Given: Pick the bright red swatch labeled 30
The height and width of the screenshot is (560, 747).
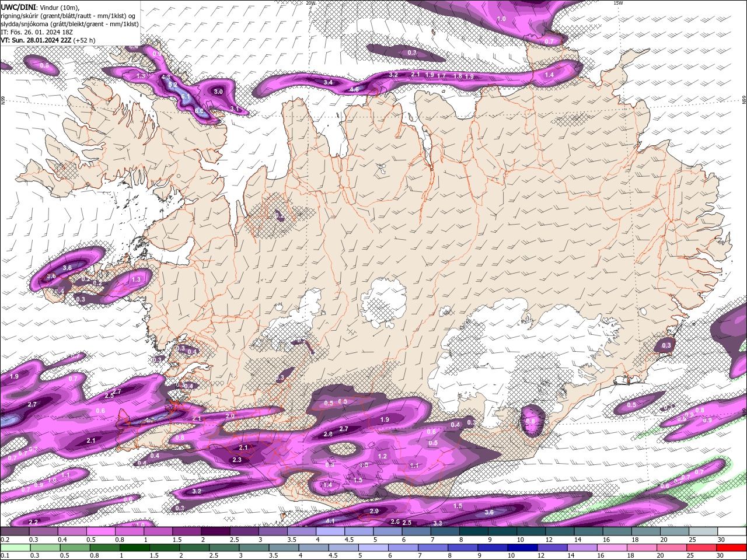Looking at the screenshot, I should pos(732,548).
